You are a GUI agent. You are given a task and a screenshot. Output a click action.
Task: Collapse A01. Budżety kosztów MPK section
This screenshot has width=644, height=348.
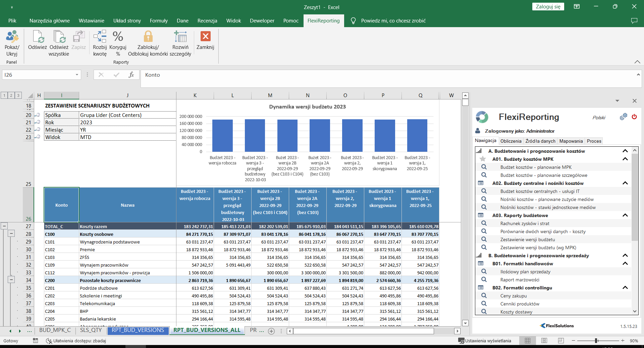coord(625,159)
